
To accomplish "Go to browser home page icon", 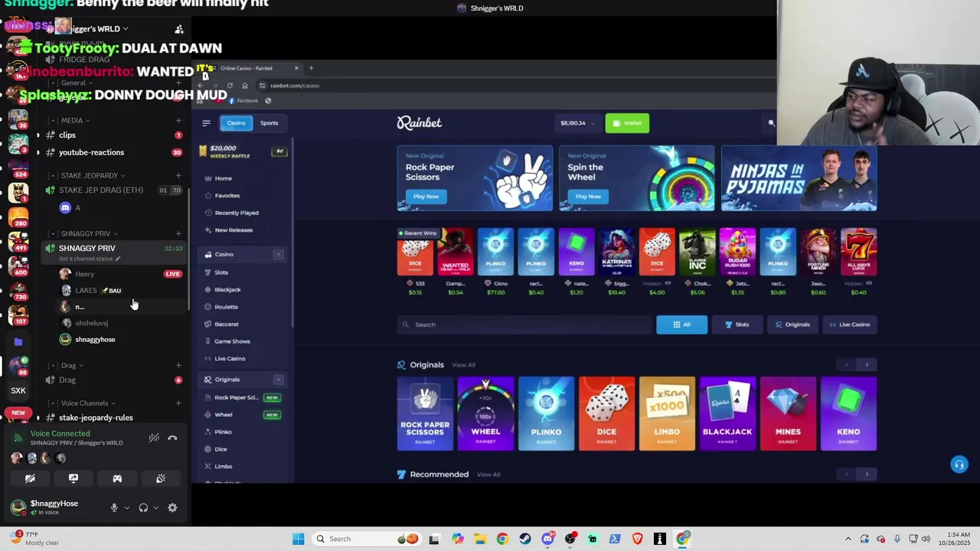I will [244, 86].
